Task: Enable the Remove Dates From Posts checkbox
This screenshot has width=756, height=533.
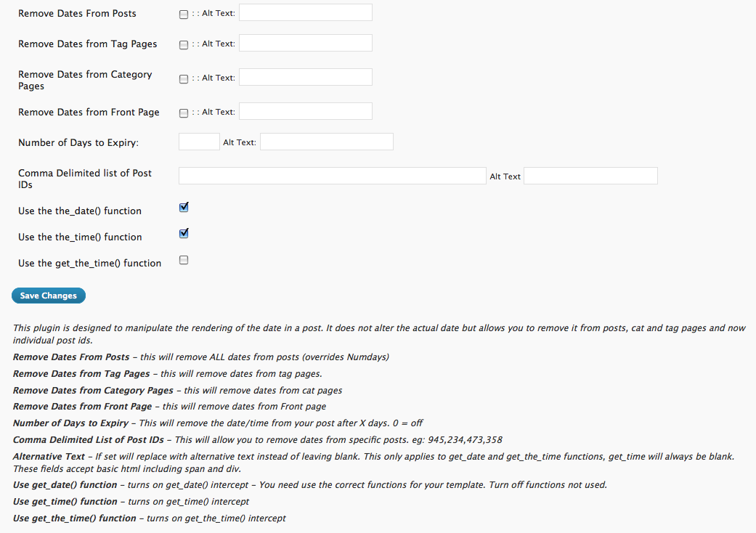Action: point(183,15)
